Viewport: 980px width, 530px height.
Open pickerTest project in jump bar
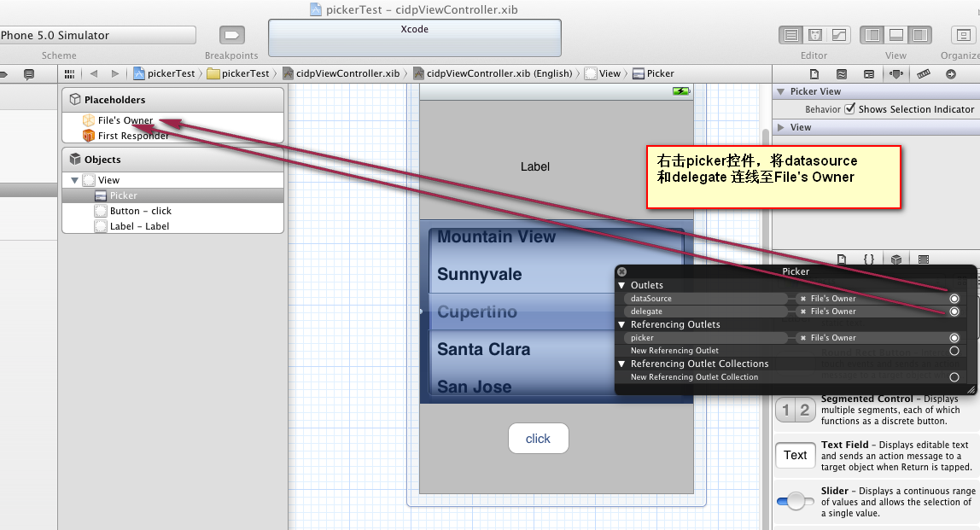(165, 73)
